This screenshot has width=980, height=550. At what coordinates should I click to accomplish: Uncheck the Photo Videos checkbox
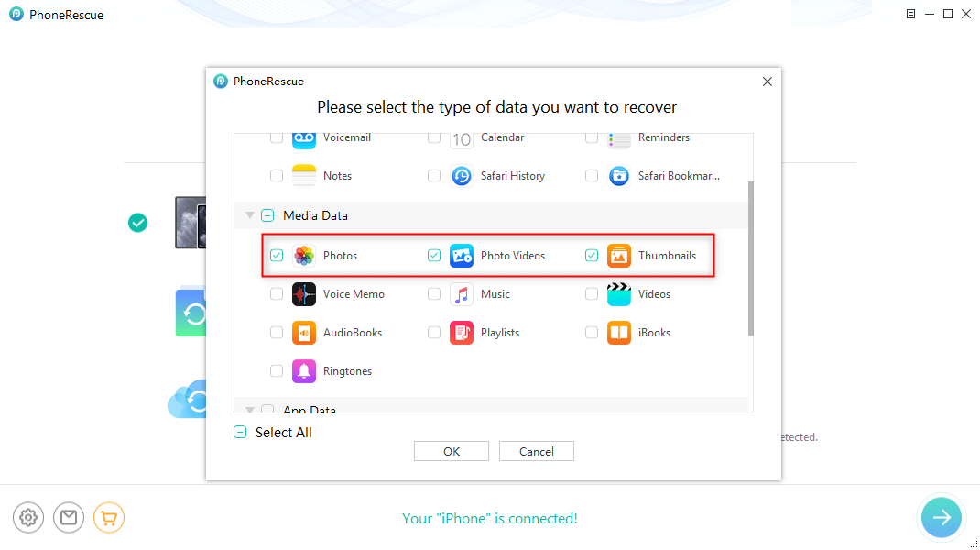[434, 255]
